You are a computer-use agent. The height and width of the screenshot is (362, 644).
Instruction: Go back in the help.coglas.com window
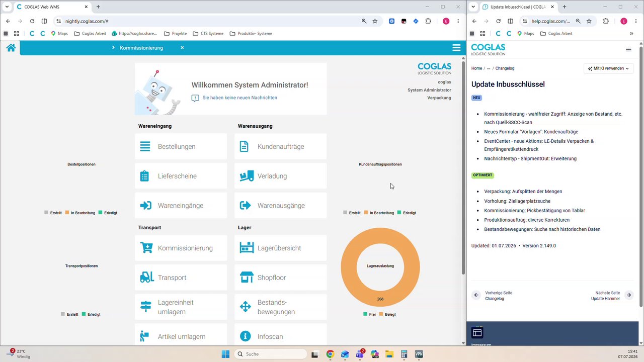[x=473, y=21]
